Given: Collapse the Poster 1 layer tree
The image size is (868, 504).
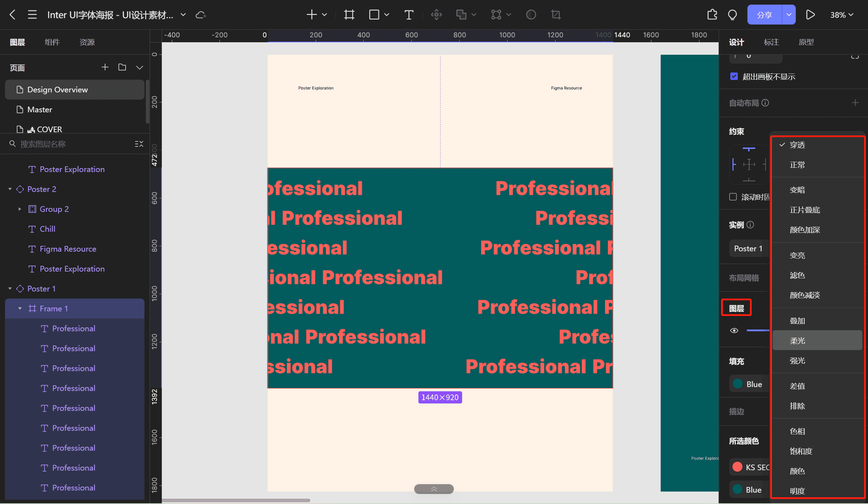Looking at the screenshot, I should click(x=10, y=289).
